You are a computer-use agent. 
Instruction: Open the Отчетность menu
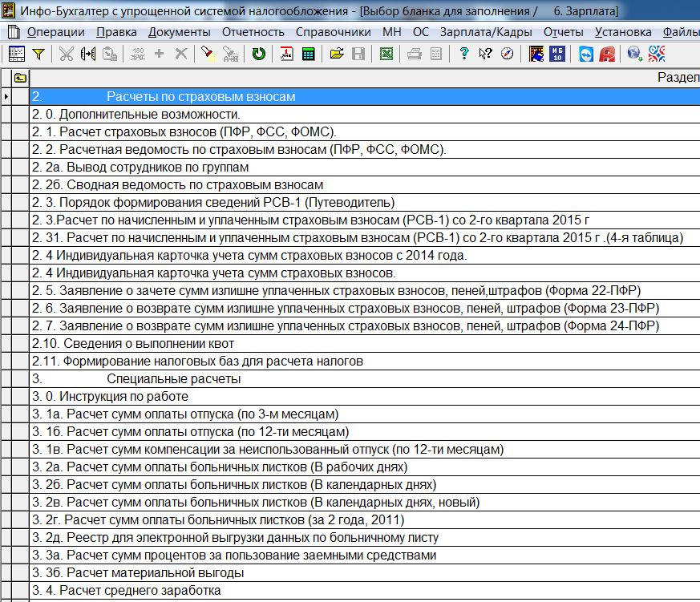pos(253,32)
